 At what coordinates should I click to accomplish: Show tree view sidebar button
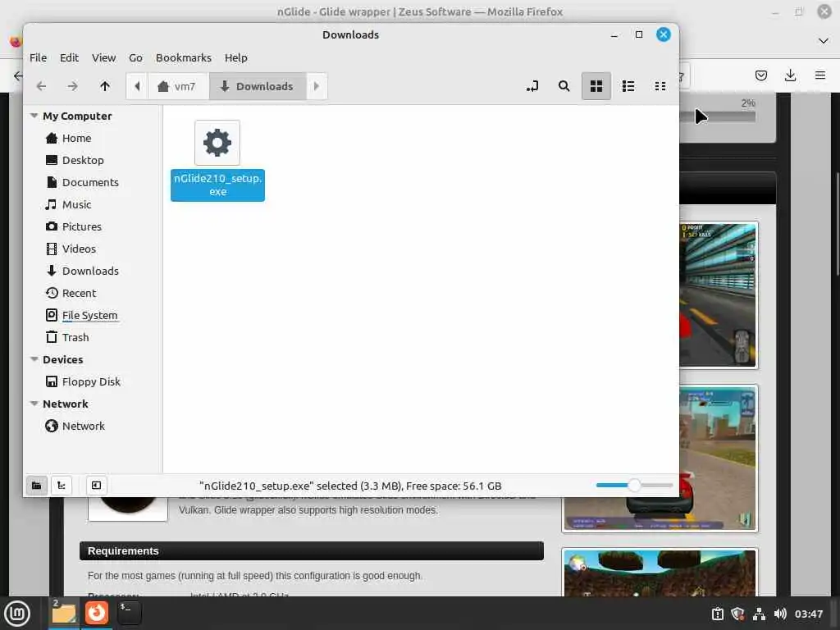pos(62,486)
